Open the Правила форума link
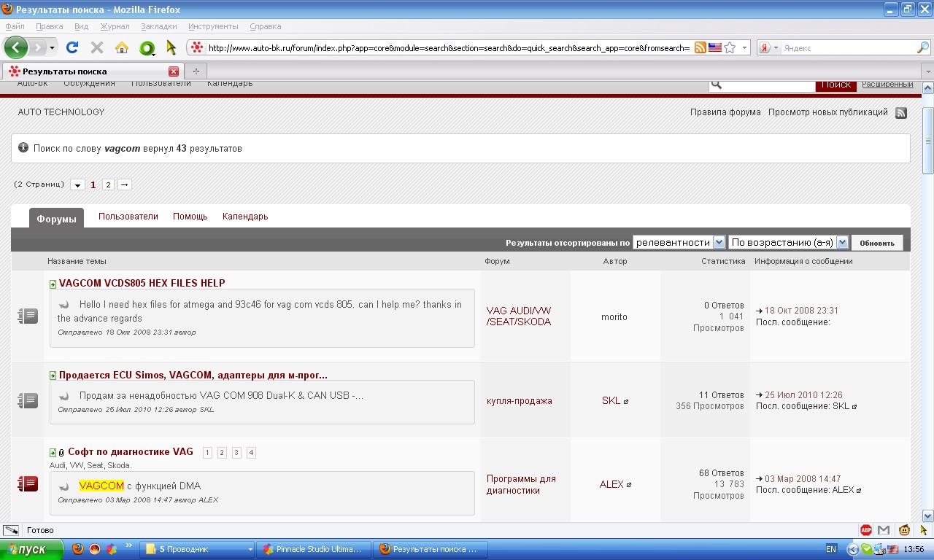The width and height of the screenshot is (934, 560). (x=725, y=112)
